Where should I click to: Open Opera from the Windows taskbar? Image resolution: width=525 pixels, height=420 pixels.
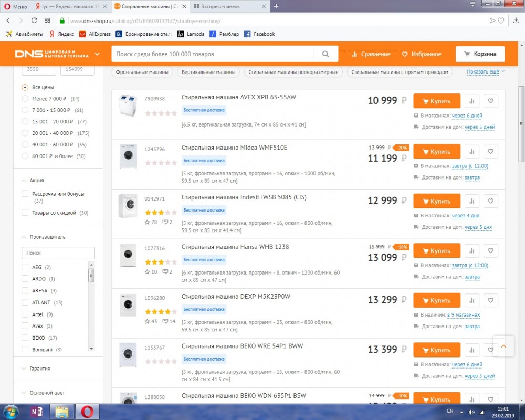(x=87, y=411)
